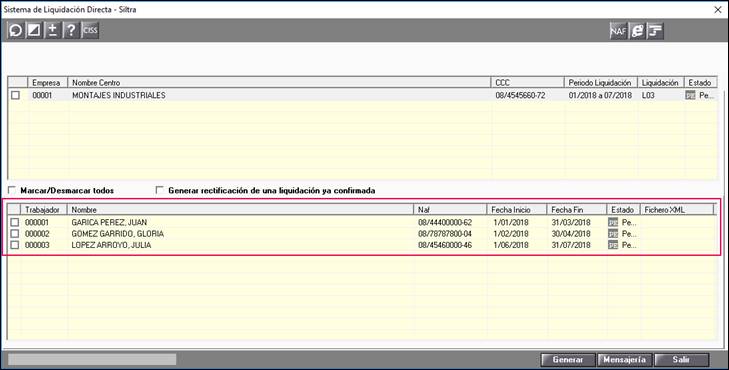Check worker 000003 LOPEZ ARROYO checkbox
This screenshot has height=370, width=729.
pyautogui.click(x=15, y=245)
